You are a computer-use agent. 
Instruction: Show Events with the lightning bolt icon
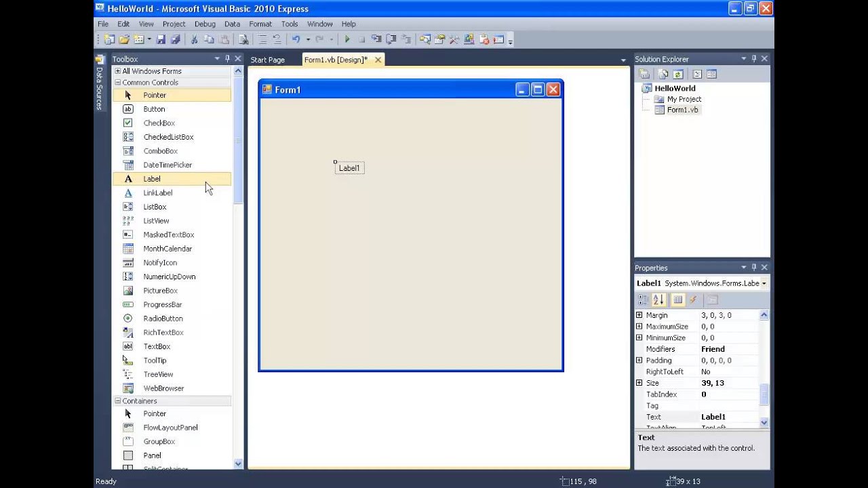(x=693, y=300)
